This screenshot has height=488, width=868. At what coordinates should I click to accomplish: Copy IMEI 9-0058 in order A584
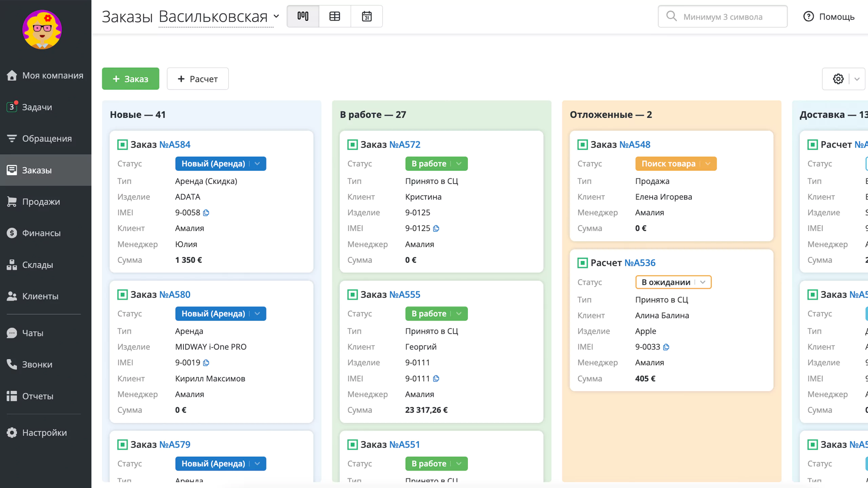206,213
